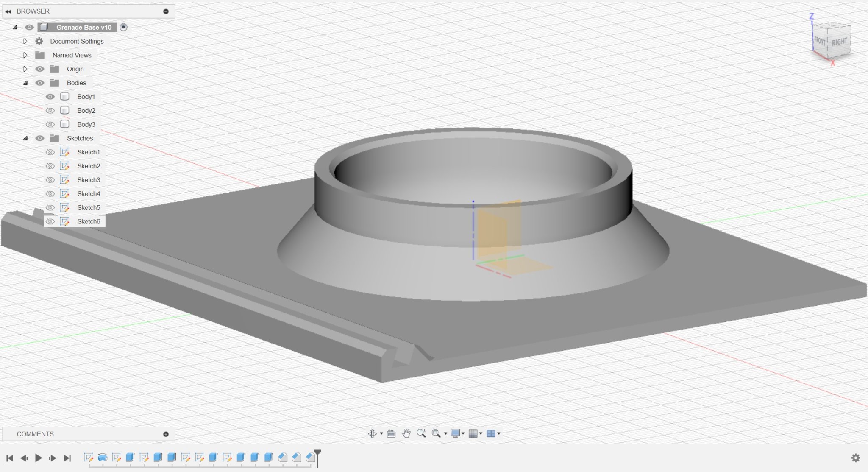Click the Look At camera icon
Image resolution: width=868 pixels, height=472 pixels.
tap(391, 433)
